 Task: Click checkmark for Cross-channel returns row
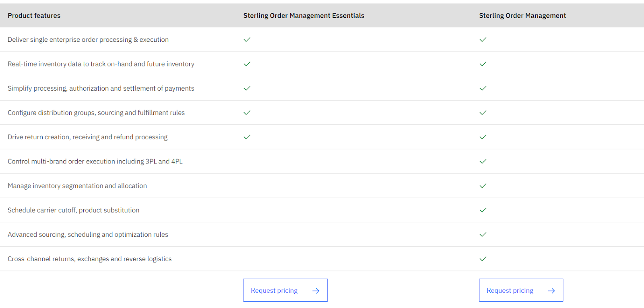[x=483, y=259]
